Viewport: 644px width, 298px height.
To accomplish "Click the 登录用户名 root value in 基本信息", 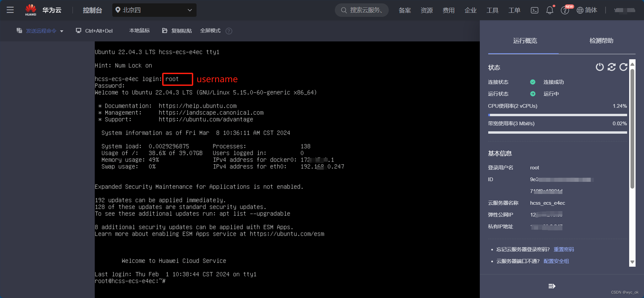I will (534, 168).
